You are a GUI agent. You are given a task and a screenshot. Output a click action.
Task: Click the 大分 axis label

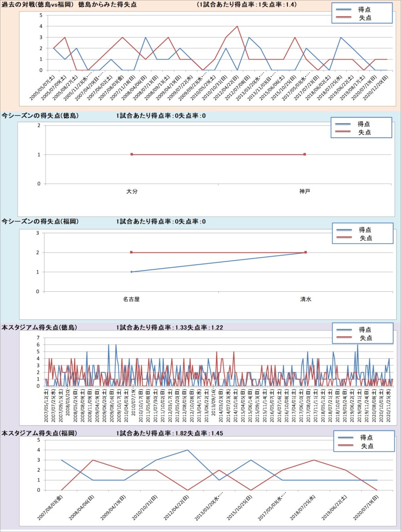(x=132, y=191)
